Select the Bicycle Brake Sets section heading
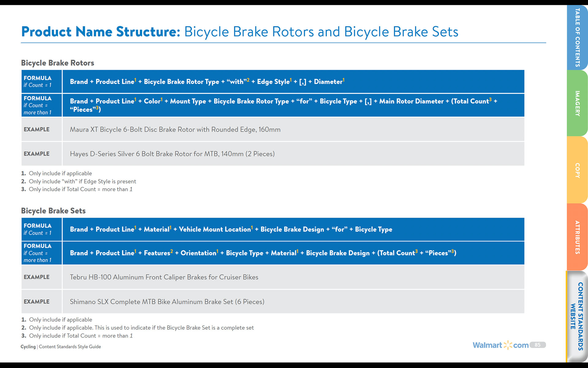The image size is (588, 368). 53,211
